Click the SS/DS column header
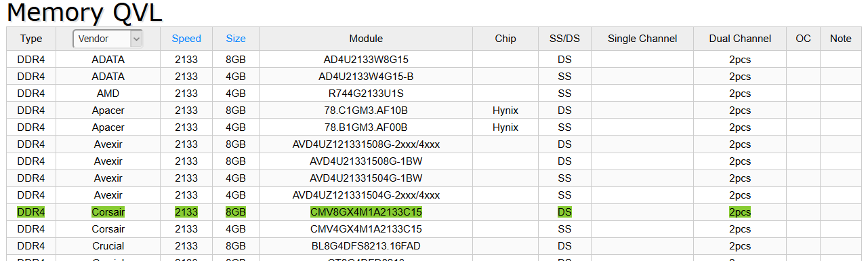This screenshot has height=261, width=868. [x=564, y=39]
